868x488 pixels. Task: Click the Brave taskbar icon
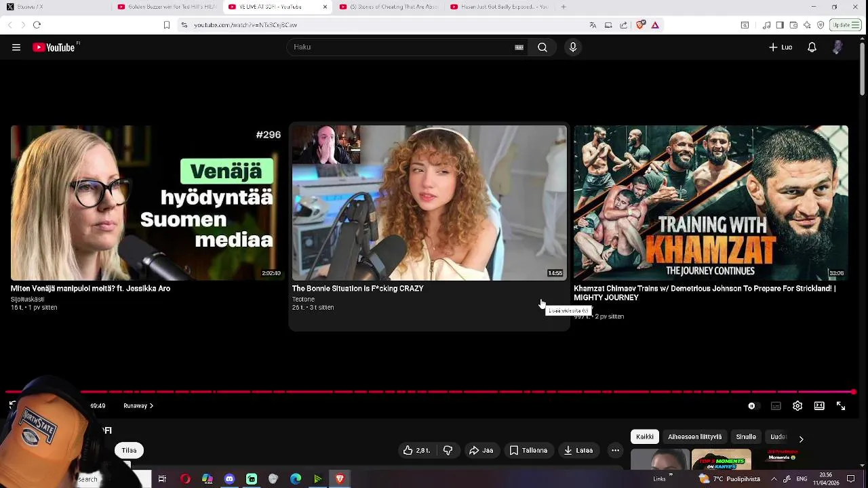pos(340,479)
